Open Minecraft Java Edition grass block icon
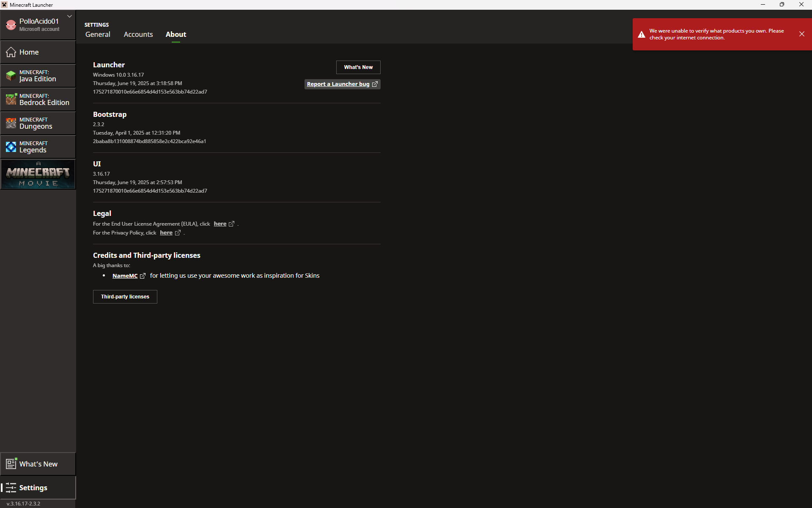Image resolution: width=812 pixels, height=508 pixels. point(11,76)
